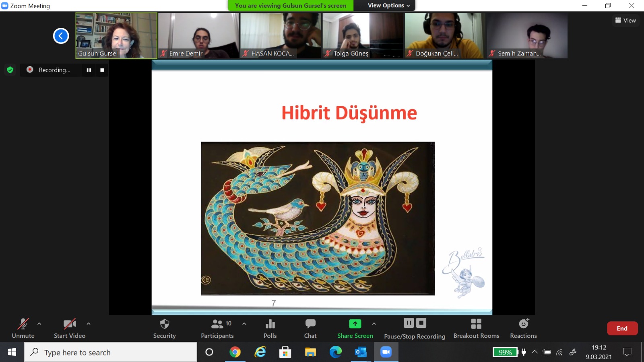Start Video with the camera toggle

(70, 324)
